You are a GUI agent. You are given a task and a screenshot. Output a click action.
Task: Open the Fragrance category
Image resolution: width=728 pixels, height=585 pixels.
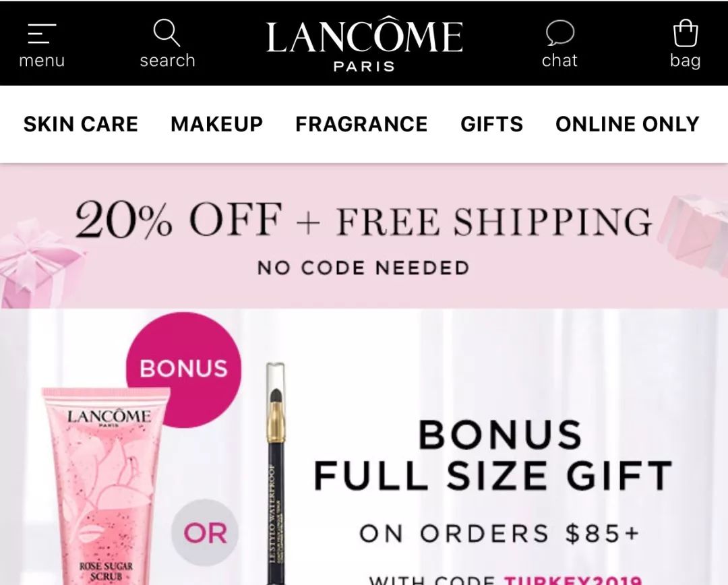pyautogui.click(x=361, y=124)
